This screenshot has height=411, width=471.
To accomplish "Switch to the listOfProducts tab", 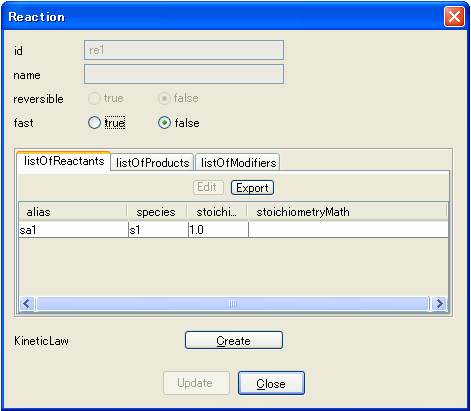I will pos(152,163).
